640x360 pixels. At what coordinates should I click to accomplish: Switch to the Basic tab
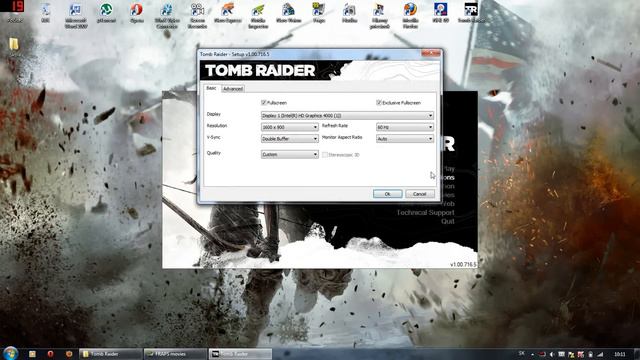pyautogui.click(x=211, y=88)
